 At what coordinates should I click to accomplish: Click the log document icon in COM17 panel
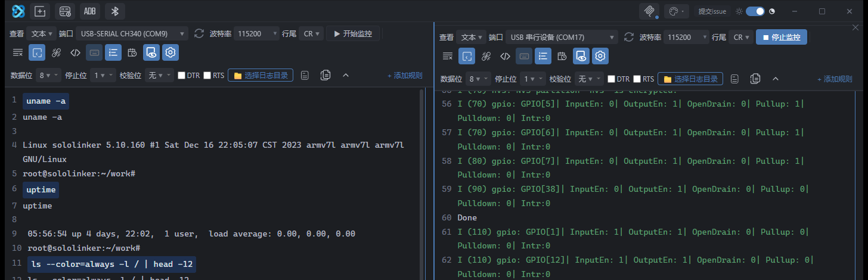click(735, 79)
